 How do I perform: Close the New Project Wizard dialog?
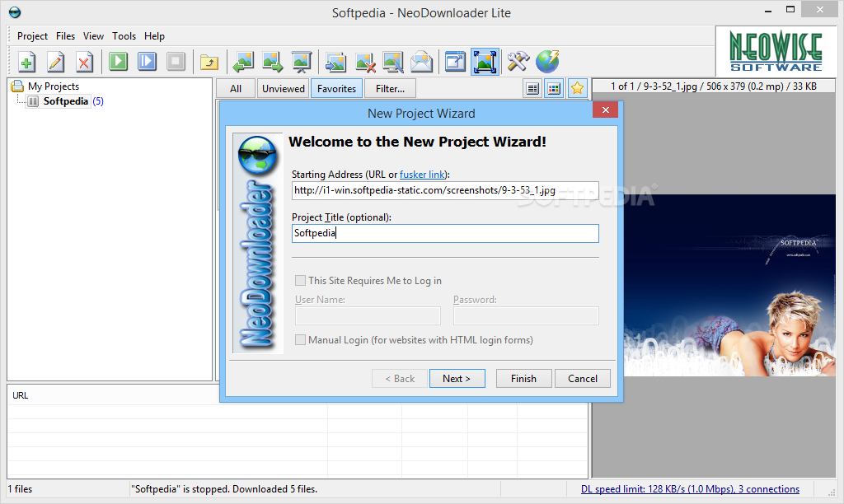[x=606, y=110]
